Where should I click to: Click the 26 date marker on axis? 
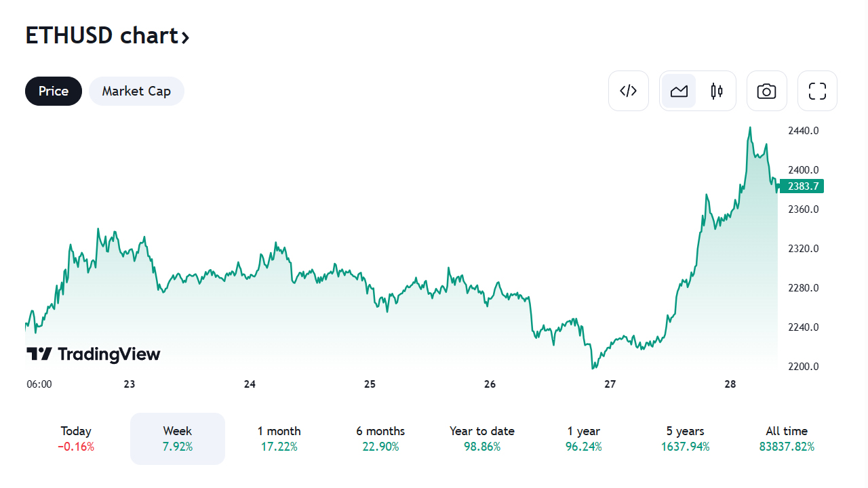(x=490, y=384)
